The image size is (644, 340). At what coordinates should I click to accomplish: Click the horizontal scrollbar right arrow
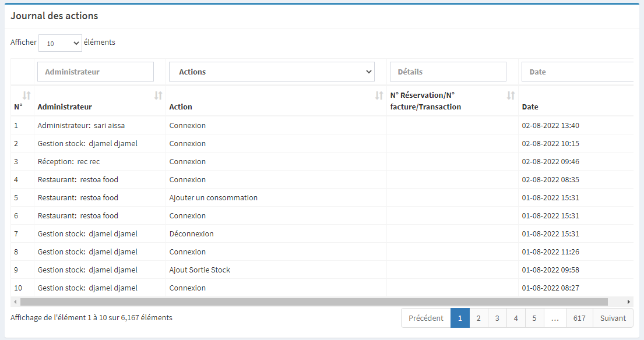(629, 302)
